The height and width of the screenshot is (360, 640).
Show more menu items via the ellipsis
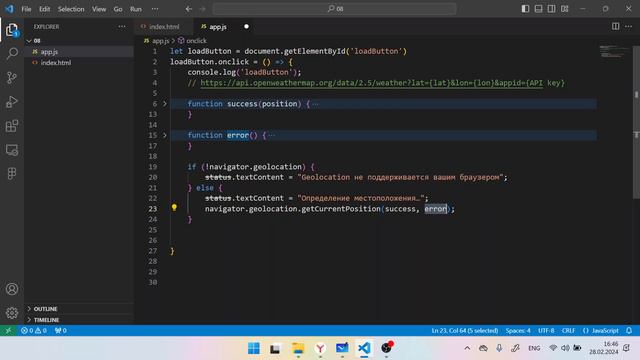pos(155,9)
